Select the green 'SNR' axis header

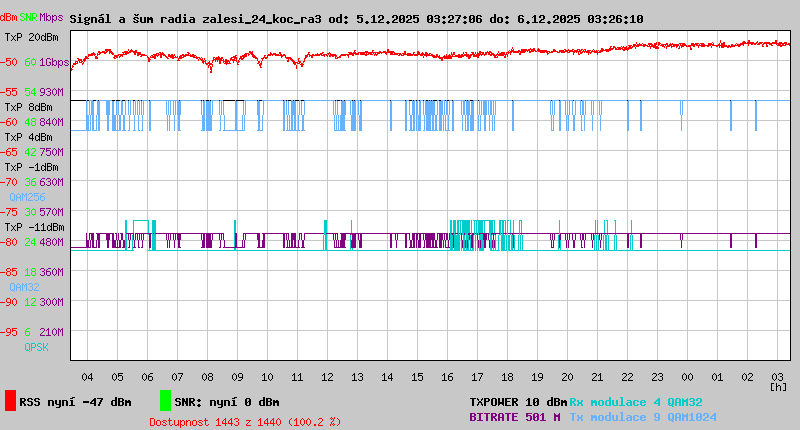(29, 18)
